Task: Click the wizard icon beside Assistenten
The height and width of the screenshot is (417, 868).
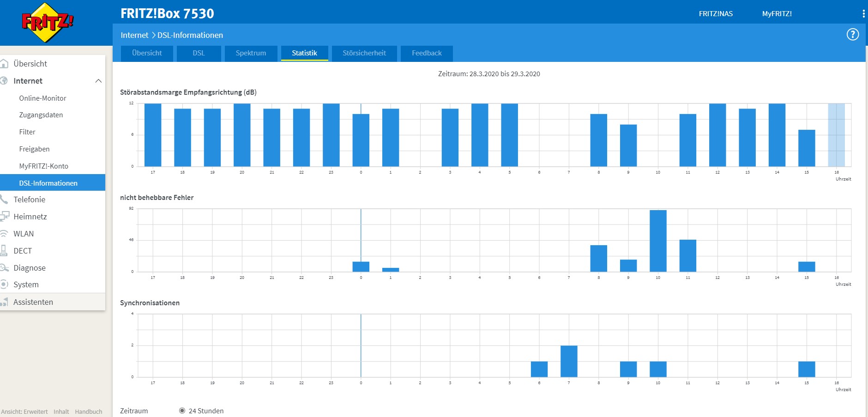Action: (4, 302)
